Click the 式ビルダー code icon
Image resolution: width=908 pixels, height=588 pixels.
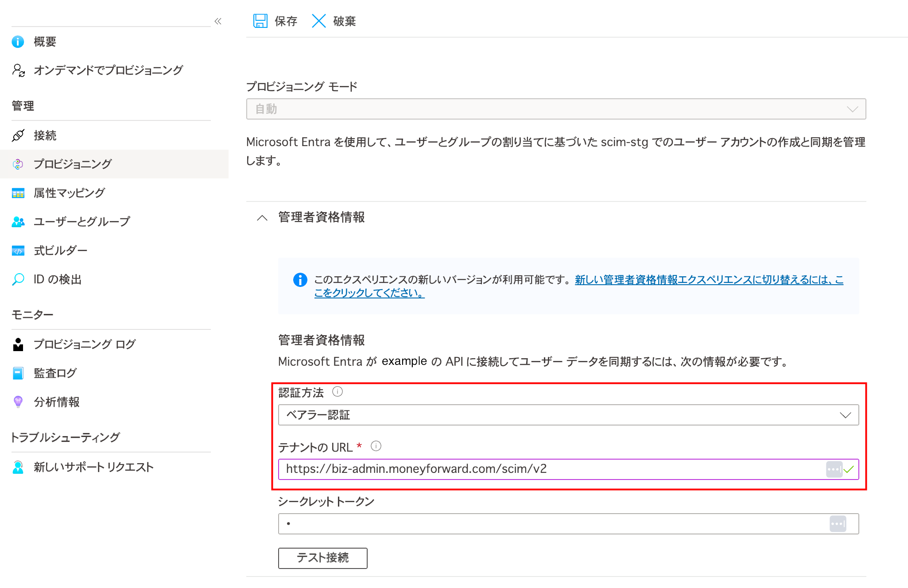click(x=18, y=251)
